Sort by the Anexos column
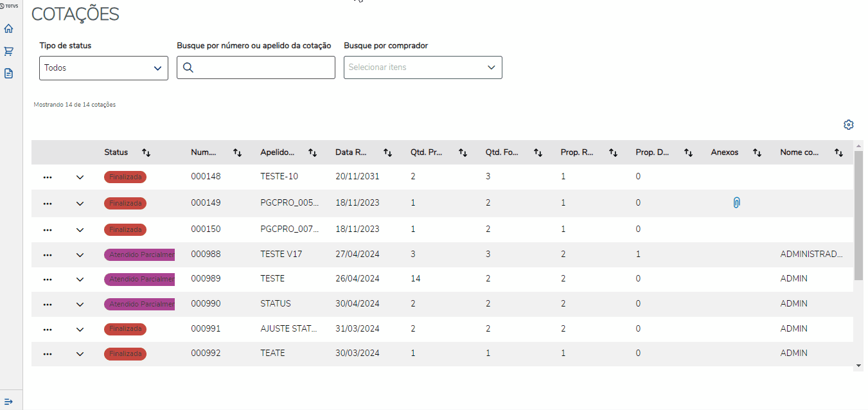Image resolution: width=868 pixels, height=410 pixels. (757, 153)
